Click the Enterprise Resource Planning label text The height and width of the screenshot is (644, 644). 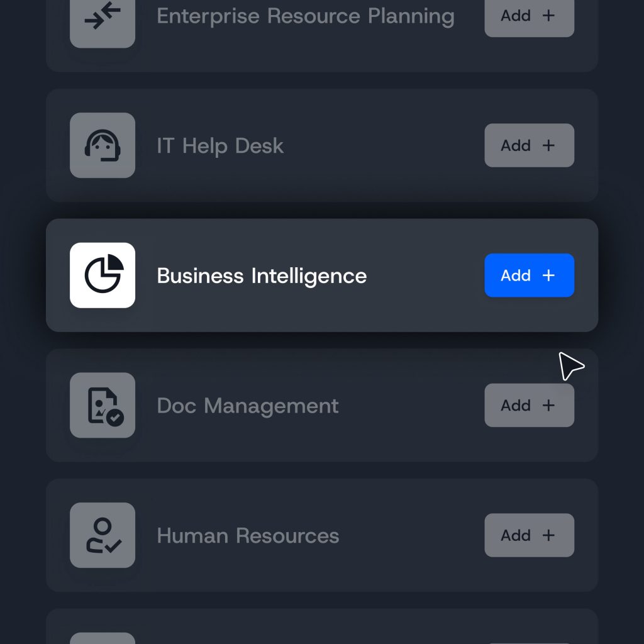(306, 16)
